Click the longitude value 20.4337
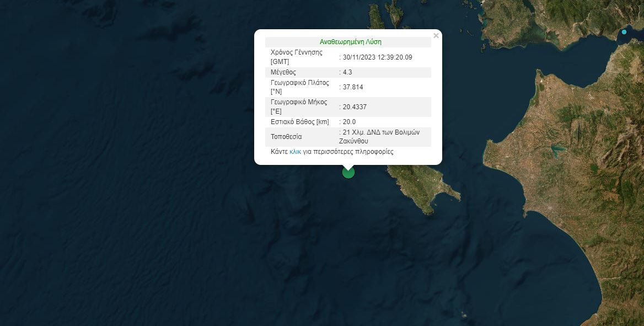644x326 pixels. (355, 107)
